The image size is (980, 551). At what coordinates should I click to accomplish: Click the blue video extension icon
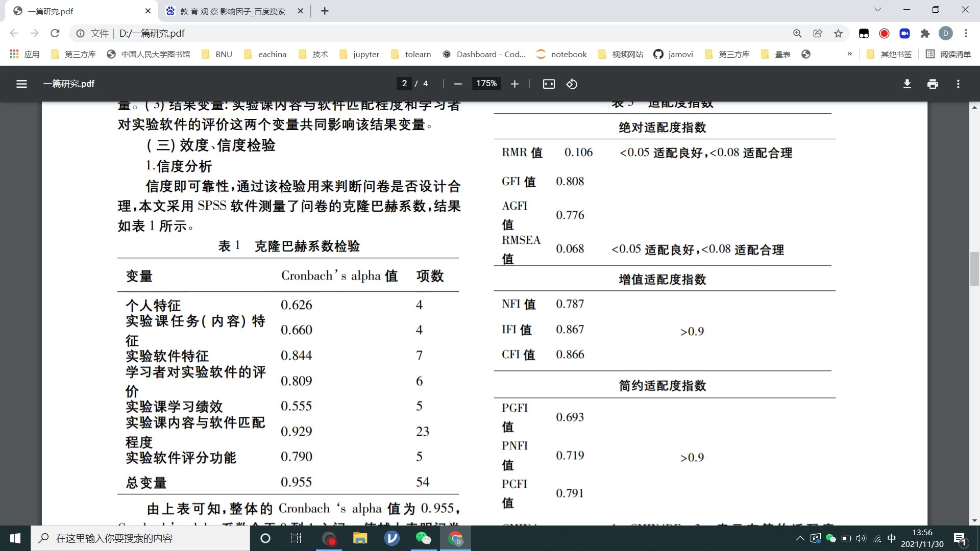point(904,33)
